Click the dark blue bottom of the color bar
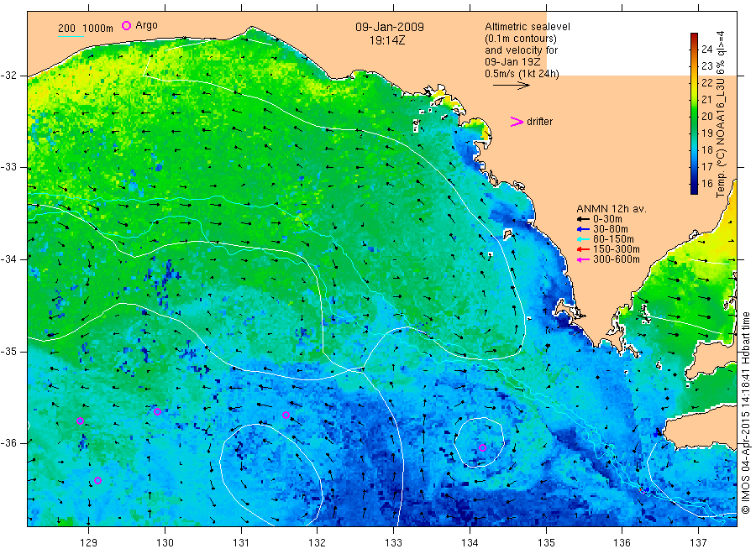This screenshot has height=554, width=756. (x=694, y=191)
